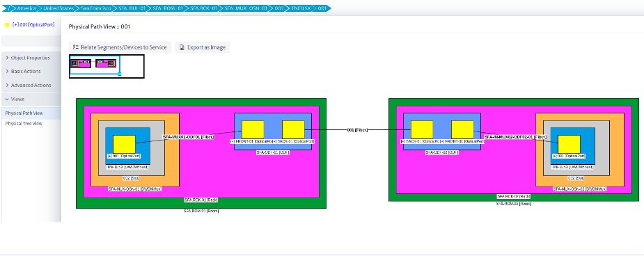
Task: Click the SFA-MUX-OSN-01 [DWDMMux] label
Action: 134,189
